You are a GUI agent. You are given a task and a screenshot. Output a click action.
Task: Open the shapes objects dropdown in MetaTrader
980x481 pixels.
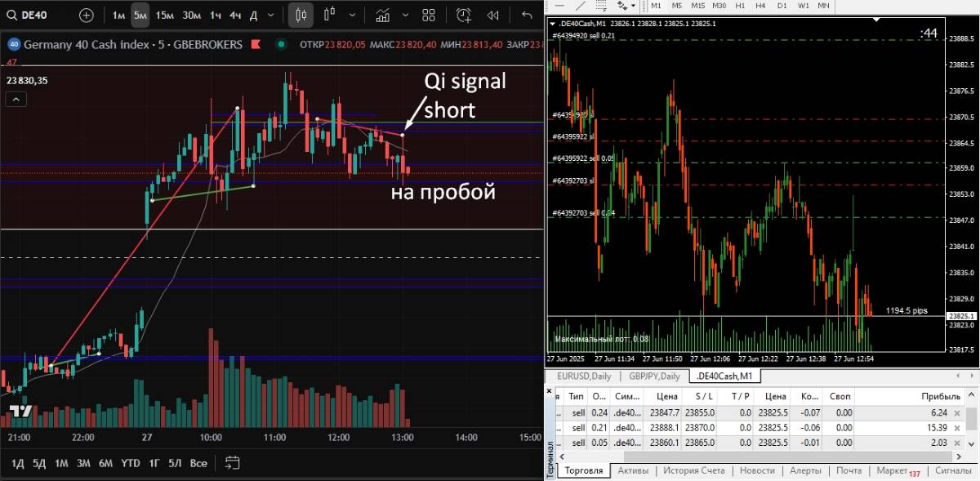[625, 6]
